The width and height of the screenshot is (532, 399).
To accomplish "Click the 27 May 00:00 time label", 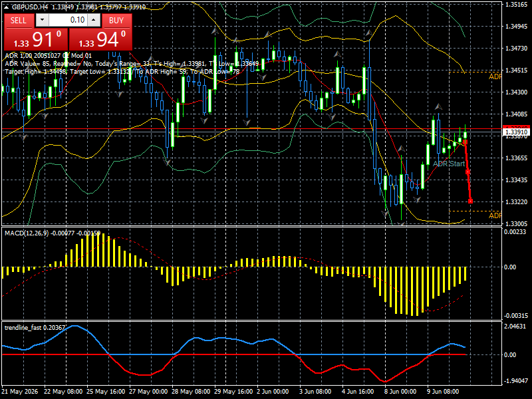I will (148, 391).
